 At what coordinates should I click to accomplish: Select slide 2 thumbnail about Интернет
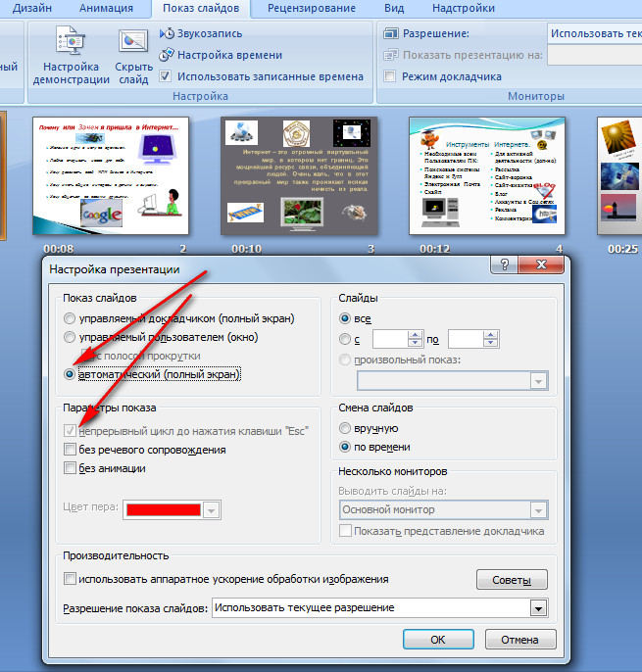[x=111, y=175]
